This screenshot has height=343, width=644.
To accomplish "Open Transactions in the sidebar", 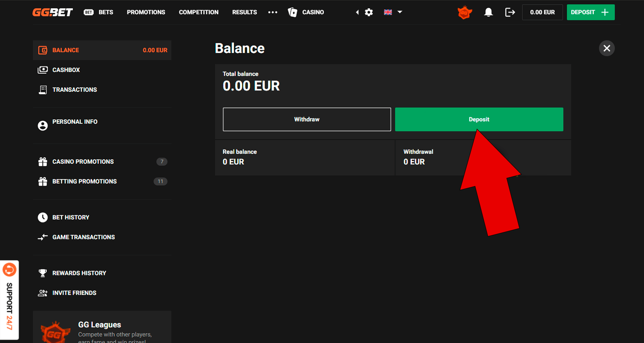I will [x=102, y=90].
